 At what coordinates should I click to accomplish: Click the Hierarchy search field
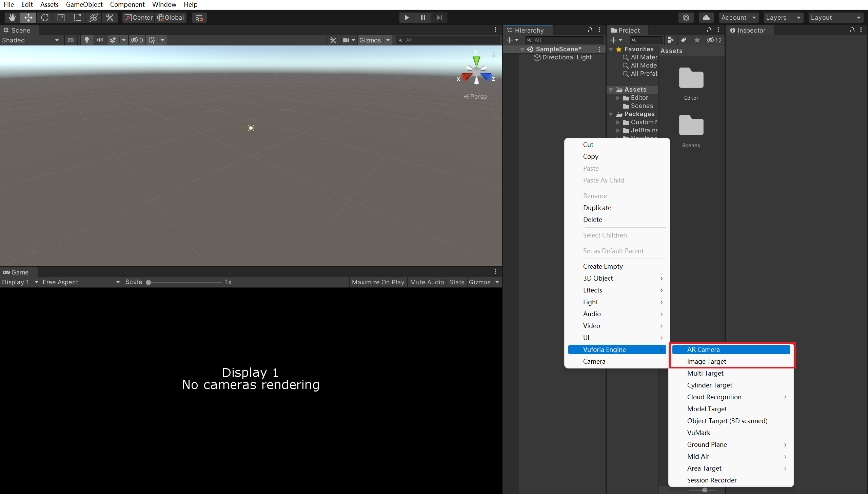564,40
